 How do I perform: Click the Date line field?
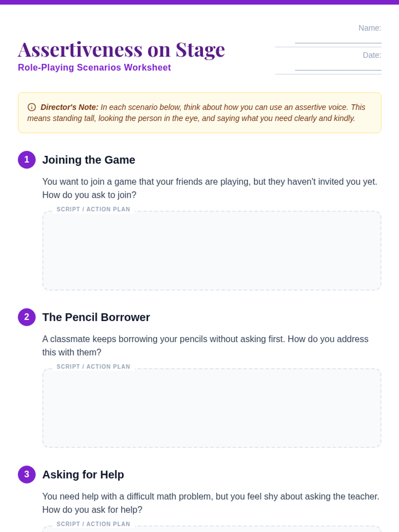(x=338, y=66)
